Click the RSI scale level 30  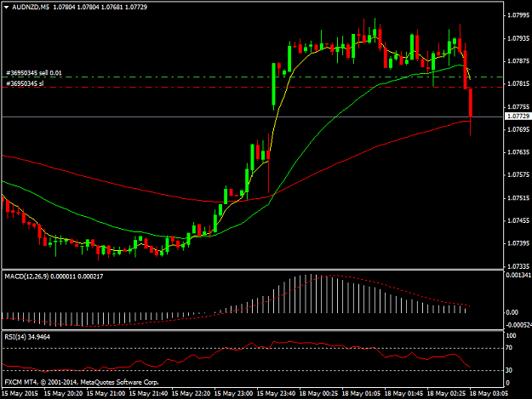tap(509, 370)
